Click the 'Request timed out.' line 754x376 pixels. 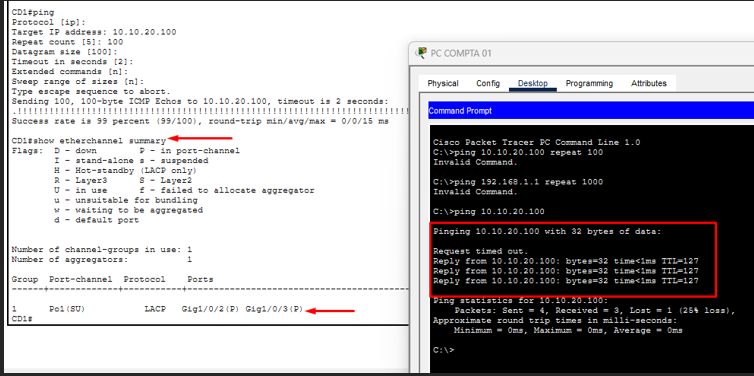pos(480,251)
